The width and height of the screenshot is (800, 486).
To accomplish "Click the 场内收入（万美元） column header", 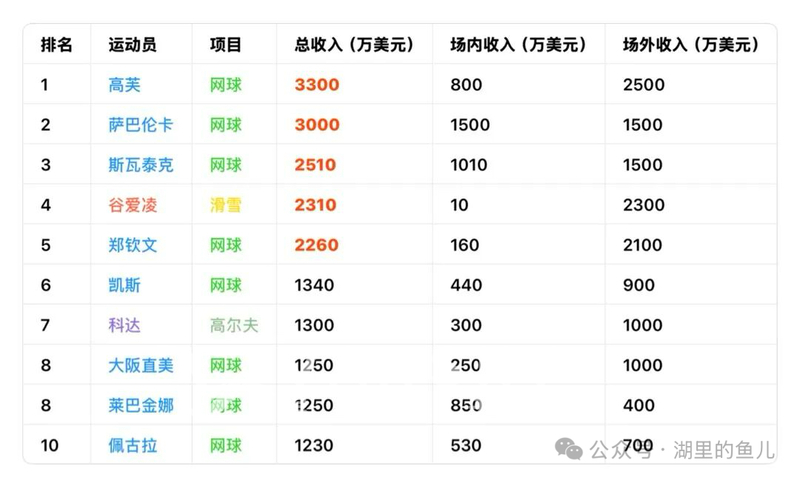I will pyautogui.click(x=518, y=45).
